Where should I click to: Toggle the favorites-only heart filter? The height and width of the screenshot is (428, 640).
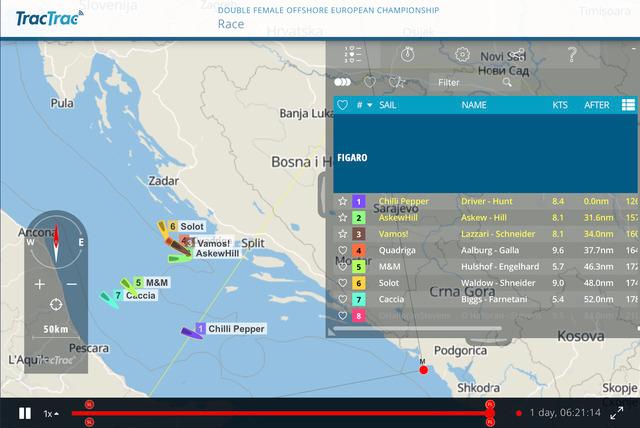[x=369, y=82]
